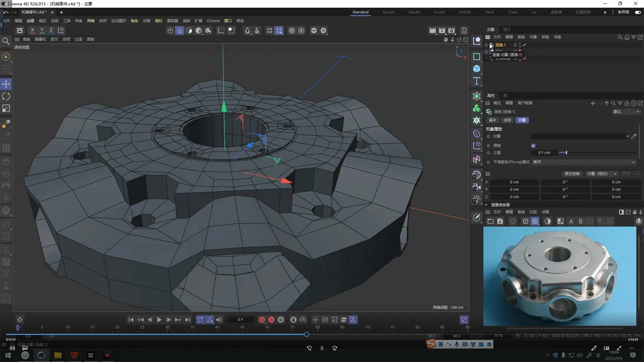Toggle the 焊接 weld checkbox

click(533, 146)
